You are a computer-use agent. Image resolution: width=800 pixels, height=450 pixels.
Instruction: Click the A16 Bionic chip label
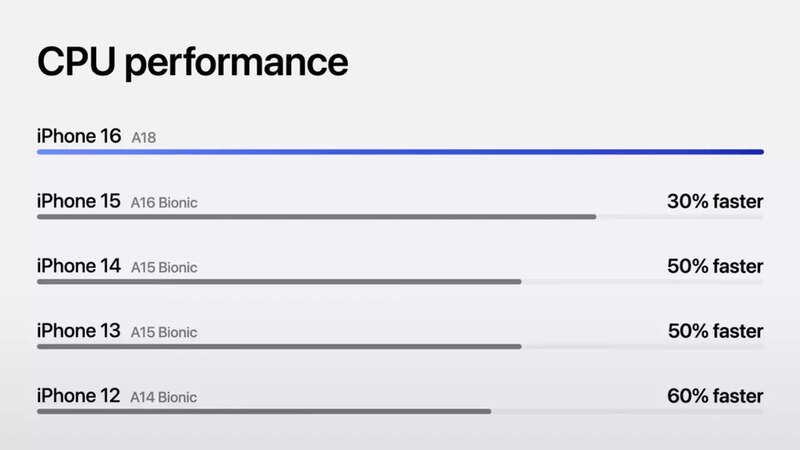click(x=164, y=203)
